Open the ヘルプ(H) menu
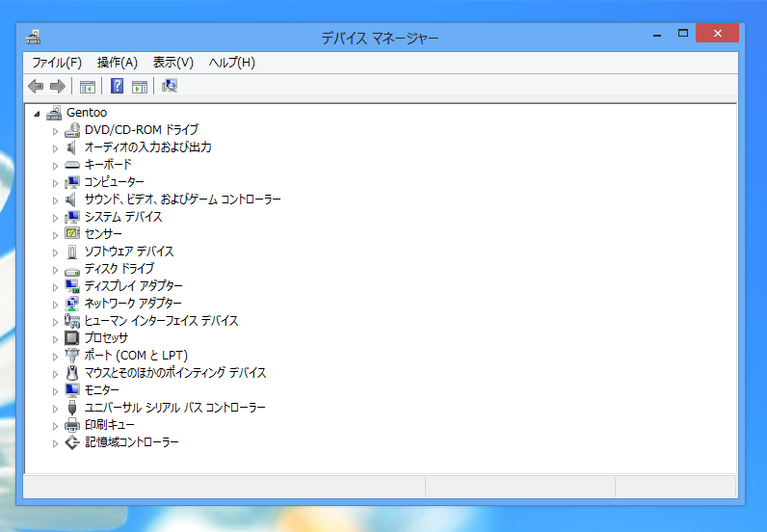The width and height of the screenshot is (767, 532). point(232,63)
